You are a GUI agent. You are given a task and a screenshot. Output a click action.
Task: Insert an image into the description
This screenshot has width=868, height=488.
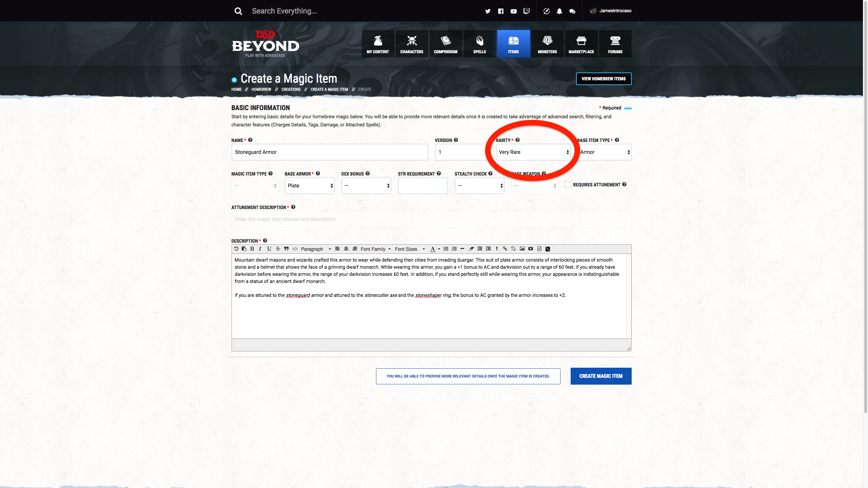[522, 249]
